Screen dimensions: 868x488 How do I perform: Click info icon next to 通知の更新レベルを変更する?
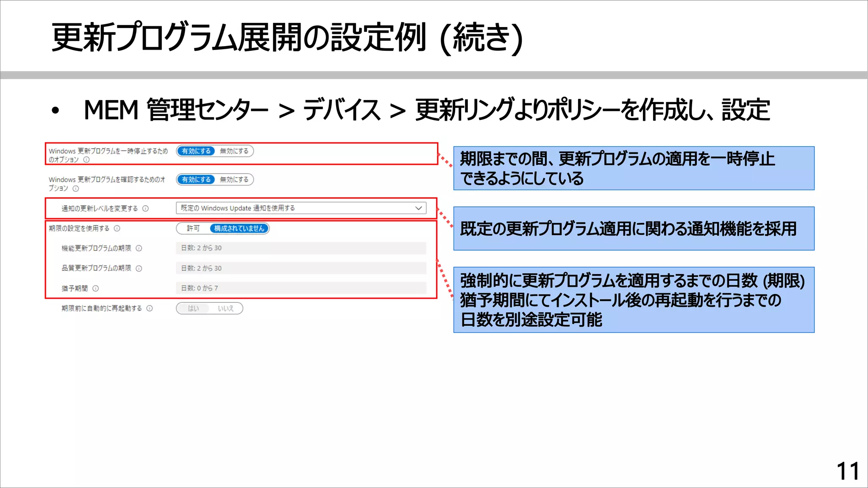(145, 208)
